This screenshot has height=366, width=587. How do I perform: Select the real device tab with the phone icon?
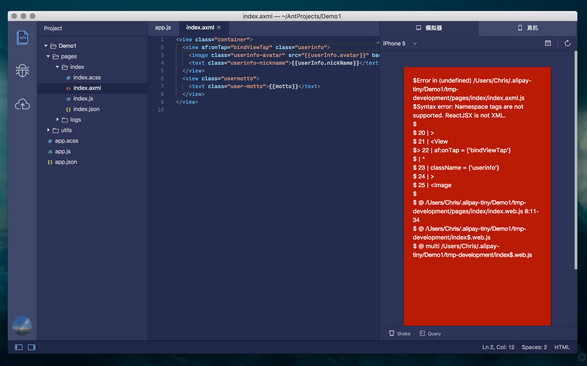click(527, 28)
